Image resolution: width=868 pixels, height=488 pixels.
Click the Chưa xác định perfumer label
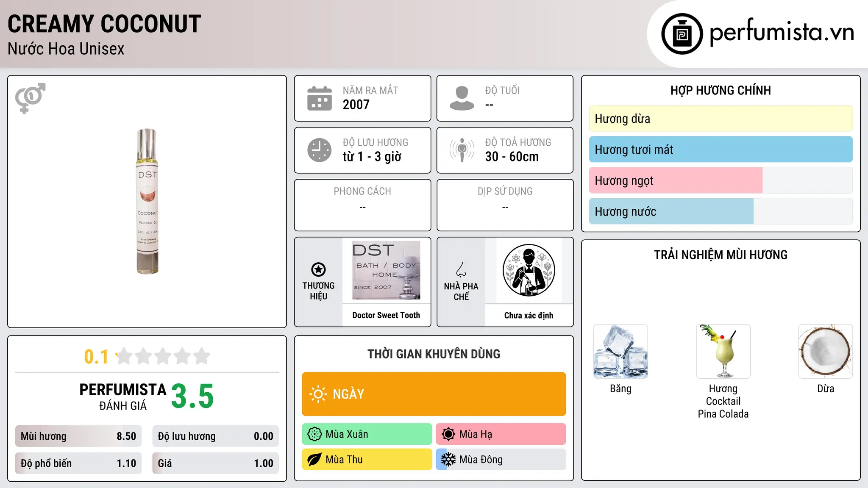pos(529,315)
